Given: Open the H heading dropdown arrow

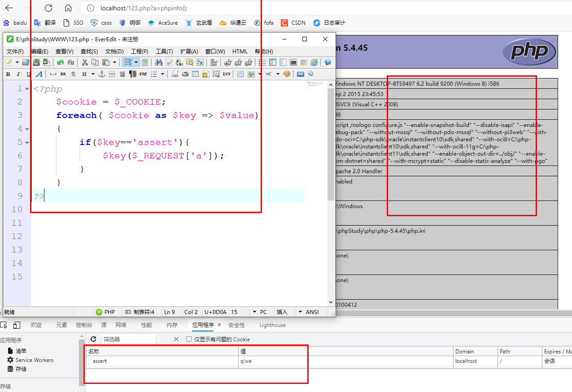Looking at the screenshot, I should point(93,74).
